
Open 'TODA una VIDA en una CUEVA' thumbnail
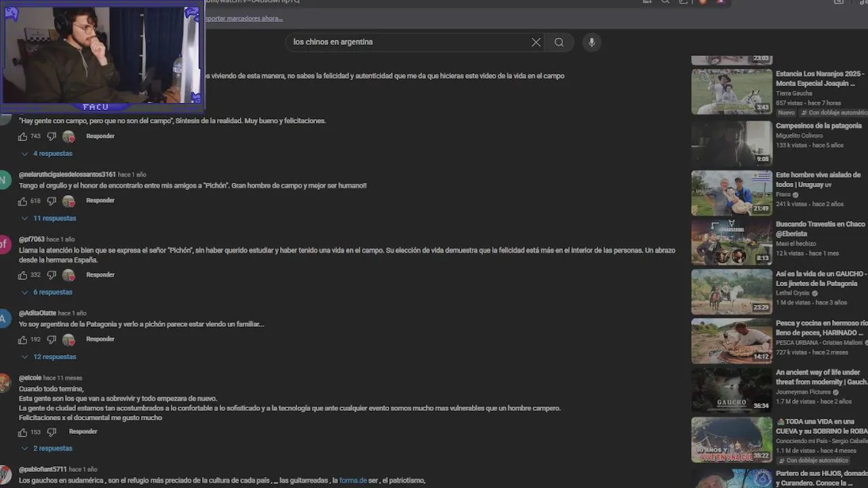(732, 439)
